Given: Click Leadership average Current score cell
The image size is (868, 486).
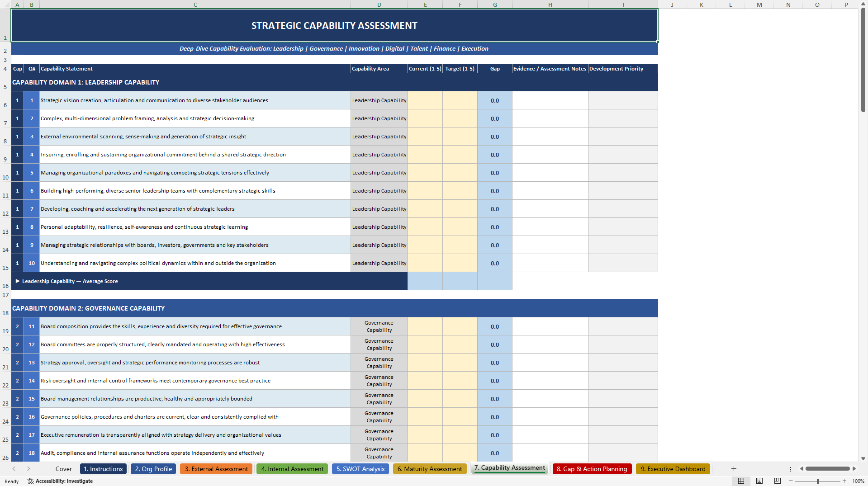Looking at the screenshot, I should 425,281.
